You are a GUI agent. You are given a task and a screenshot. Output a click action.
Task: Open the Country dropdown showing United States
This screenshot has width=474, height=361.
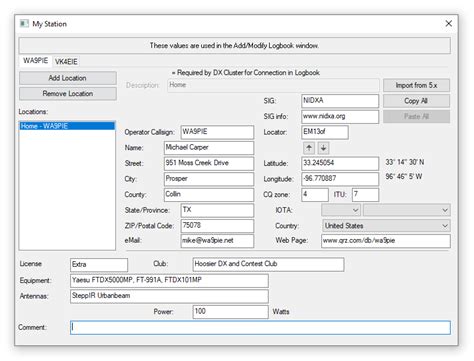click(386, 226)
